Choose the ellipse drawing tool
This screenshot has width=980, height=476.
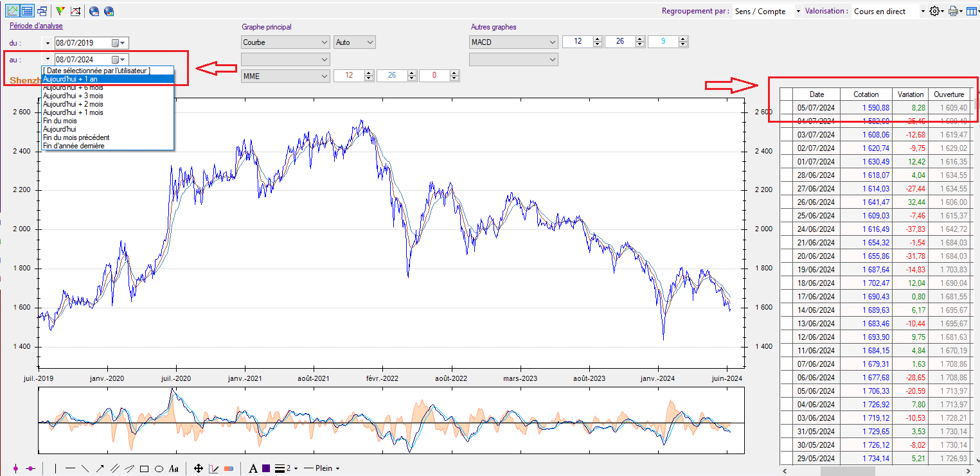click(x=159, y=468)
